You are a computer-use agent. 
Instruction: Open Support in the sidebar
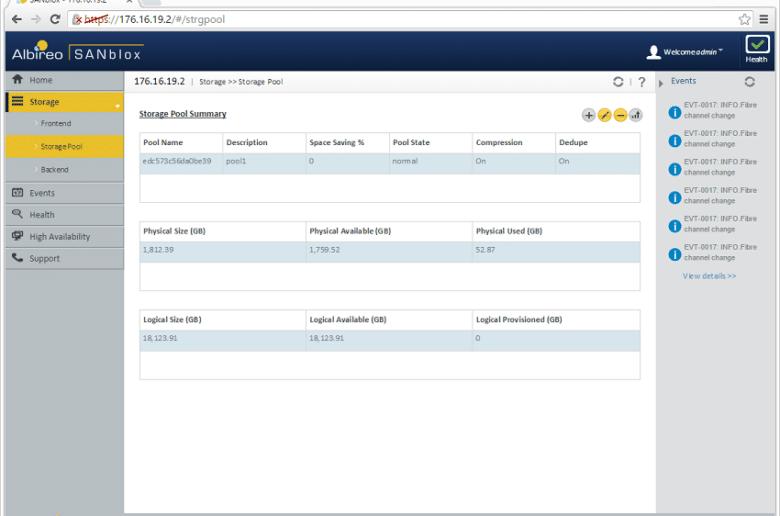coord(65,259)
